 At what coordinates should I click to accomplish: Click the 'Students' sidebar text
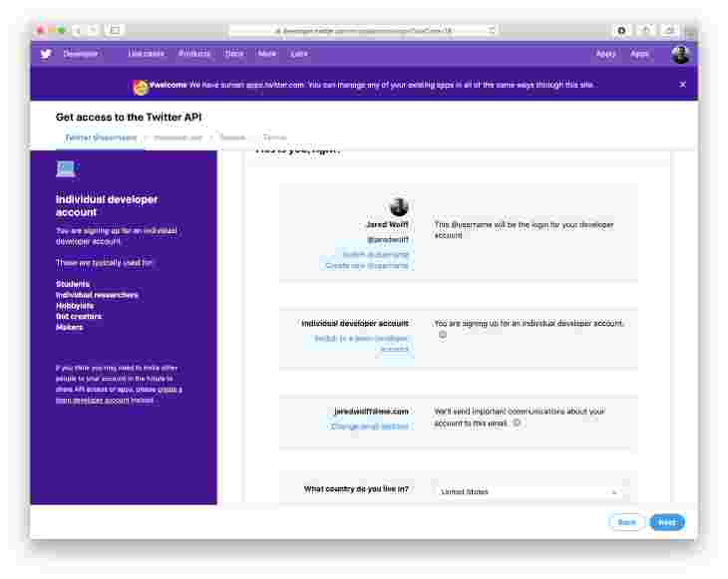pyautogui.click(x=73, y=284)
